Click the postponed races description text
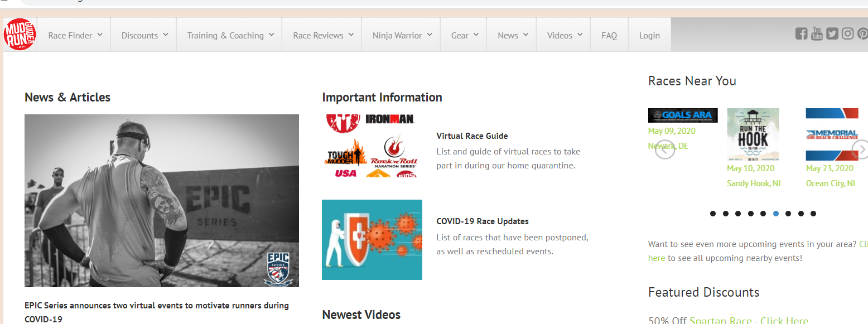 [512, 244]
